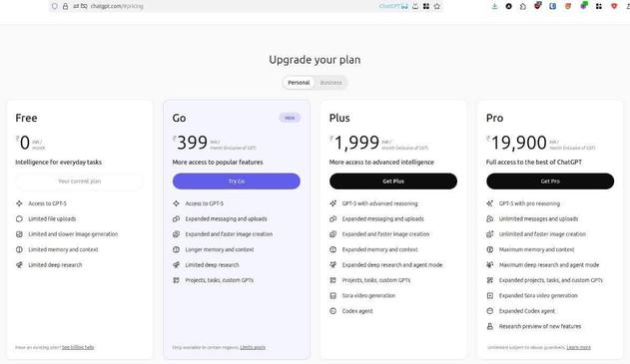The height and width of the screenshot is (364, 630).
Task: Click the Sora video generation icon under Plus
Action: [333, 296]
